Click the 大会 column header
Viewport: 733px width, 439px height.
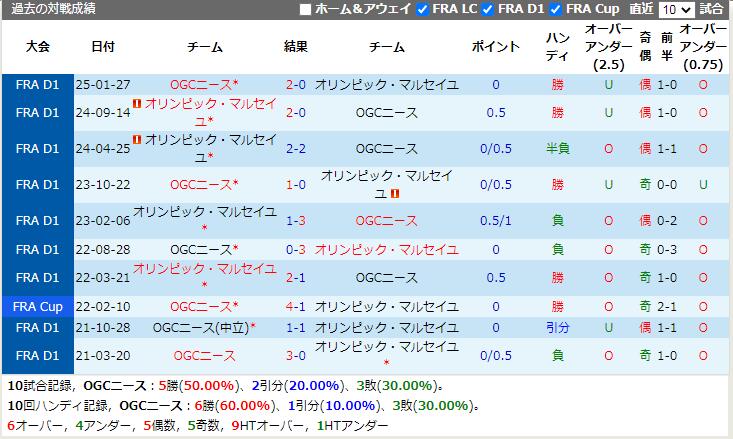[x=38, y=47]
